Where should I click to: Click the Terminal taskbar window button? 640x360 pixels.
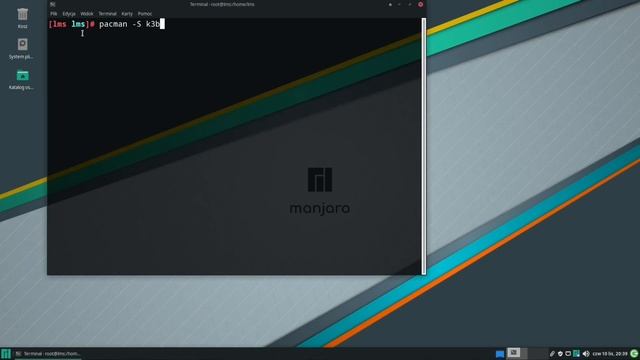48,354
